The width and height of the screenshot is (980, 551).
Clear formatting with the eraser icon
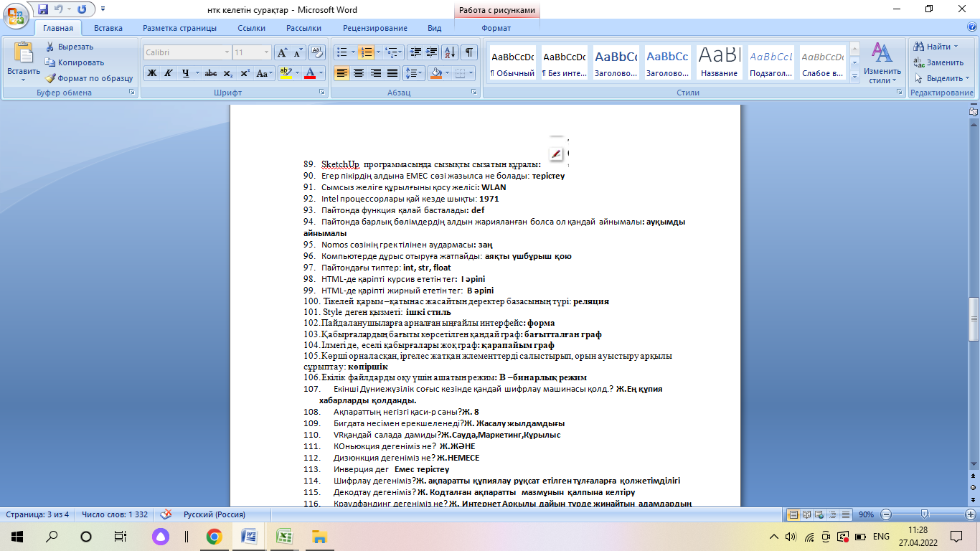click(317, 52)
